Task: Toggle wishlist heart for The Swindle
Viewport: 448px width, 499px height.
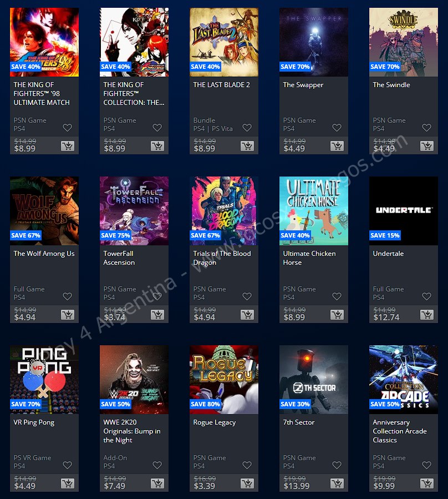Action: click(x=427, y=128)
